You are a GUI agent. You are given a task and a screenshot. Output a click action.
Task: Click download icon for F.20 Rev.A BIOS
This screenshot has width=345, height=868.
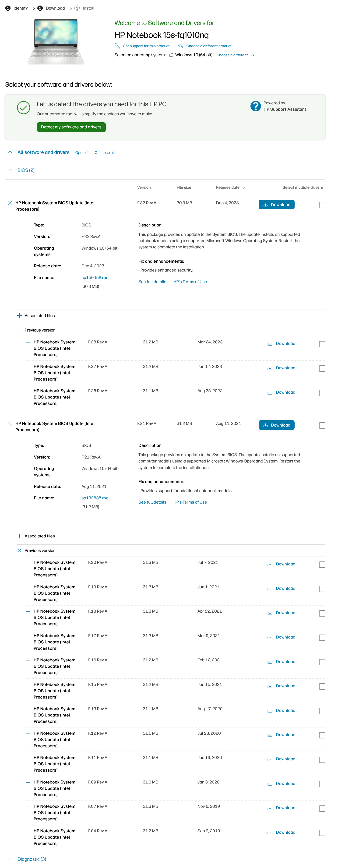pyautogui.click(x=270, y=564)
